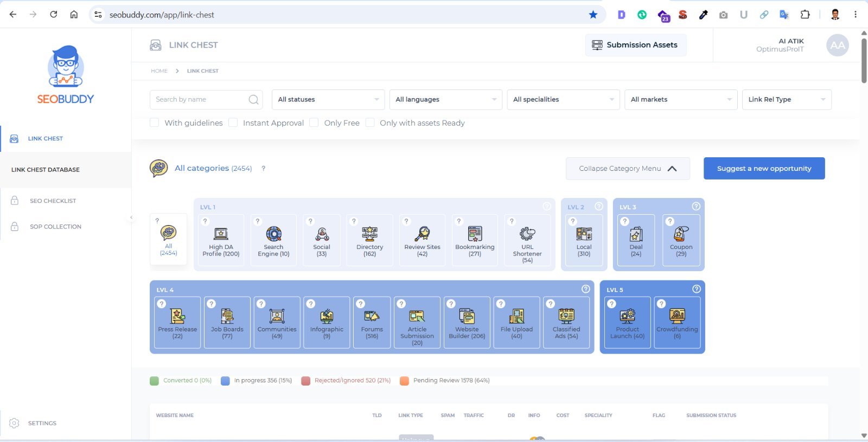868x442 pixels.
Task: Open the Press Release category
Action: [x=177, y=322]
